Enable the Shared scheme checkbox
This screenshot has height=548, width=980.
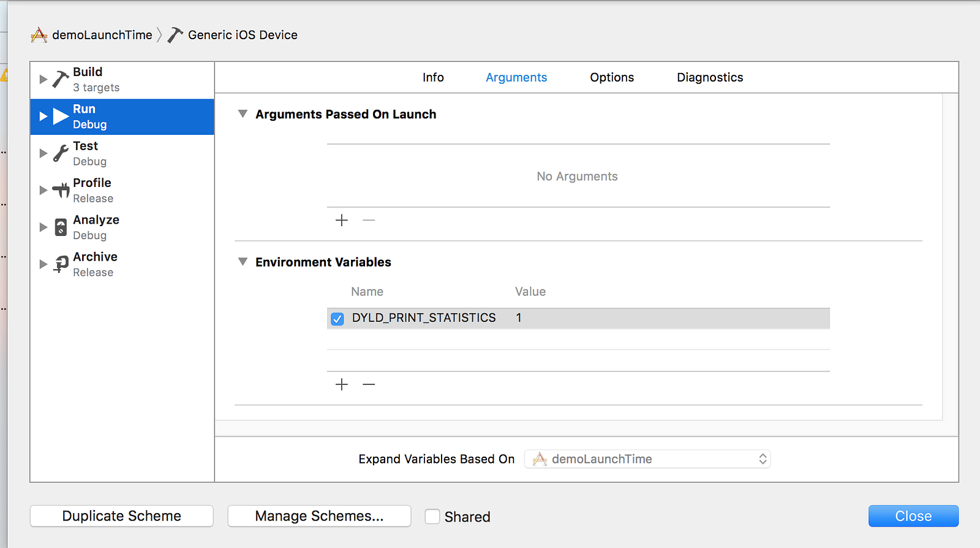pyautogui.click(x=432, y=517)
